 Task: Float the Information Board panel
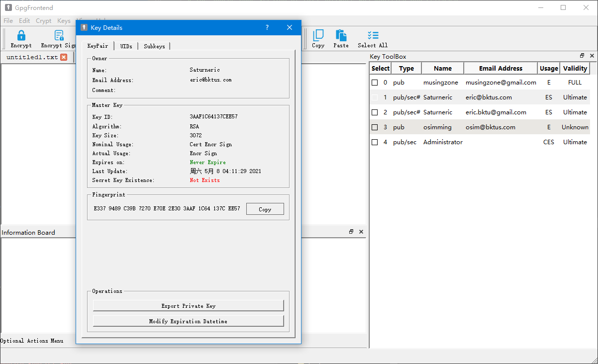click(351, 232)
